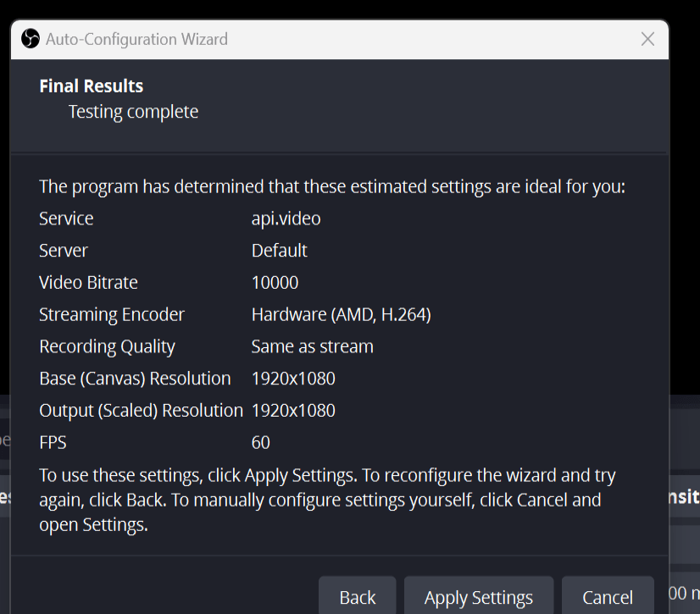Viewport: 700px width, 614px height.
Task: Click the Streaming Encoder label
Action: (112, 314)
